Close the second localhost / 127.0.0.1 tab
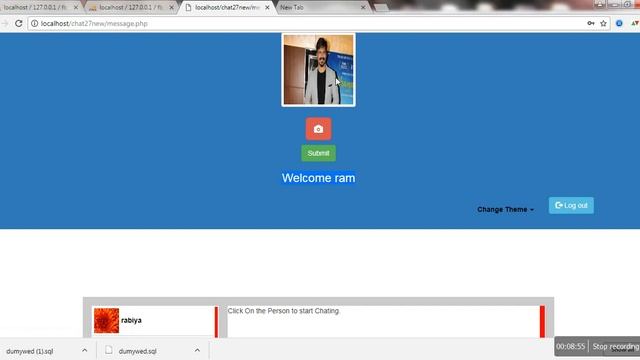The image size is (640, 360). tap(171, 7)
